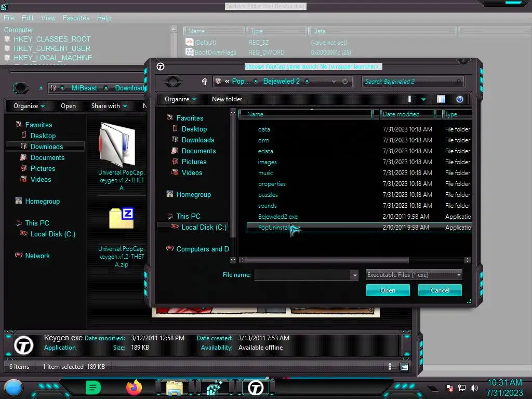
Task: Click the horizontal scrollbar in file list
Action: (x=327, y=260)
